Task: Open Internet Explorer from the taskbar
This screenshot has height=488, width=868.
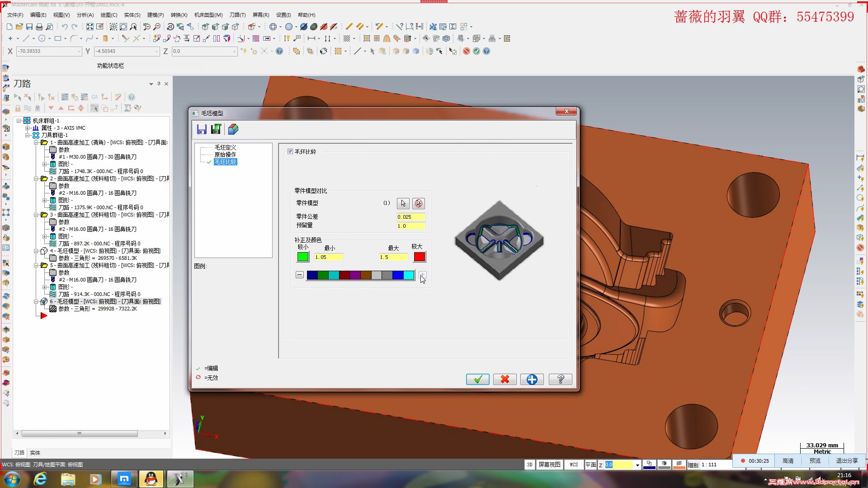Action: (40, 479)
